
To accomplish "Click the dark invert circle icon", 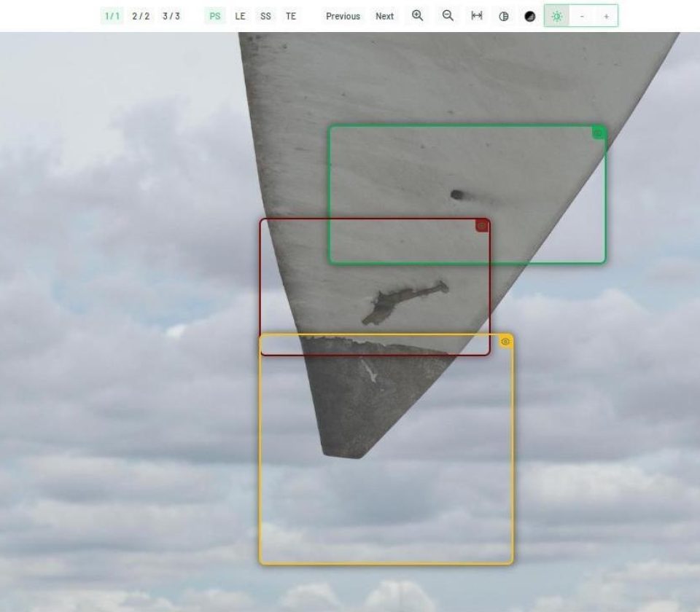I will (530, 17).
